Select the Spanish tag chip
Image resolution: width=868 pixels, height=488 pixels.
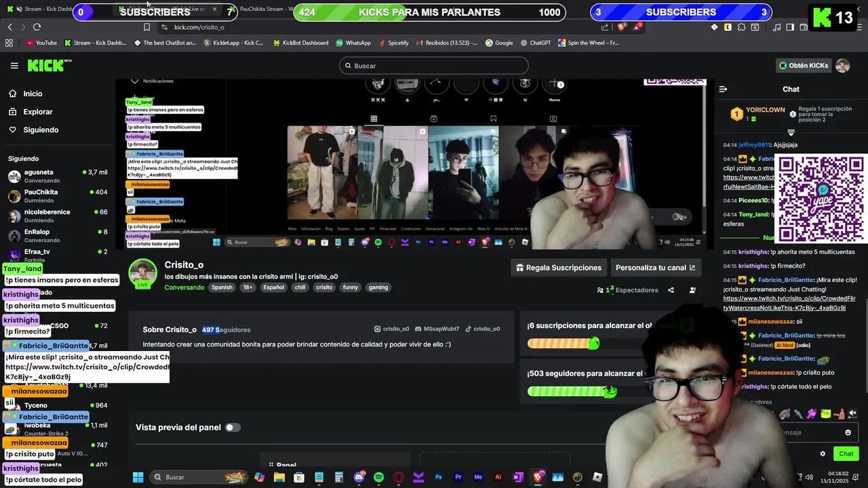point(222,287)
